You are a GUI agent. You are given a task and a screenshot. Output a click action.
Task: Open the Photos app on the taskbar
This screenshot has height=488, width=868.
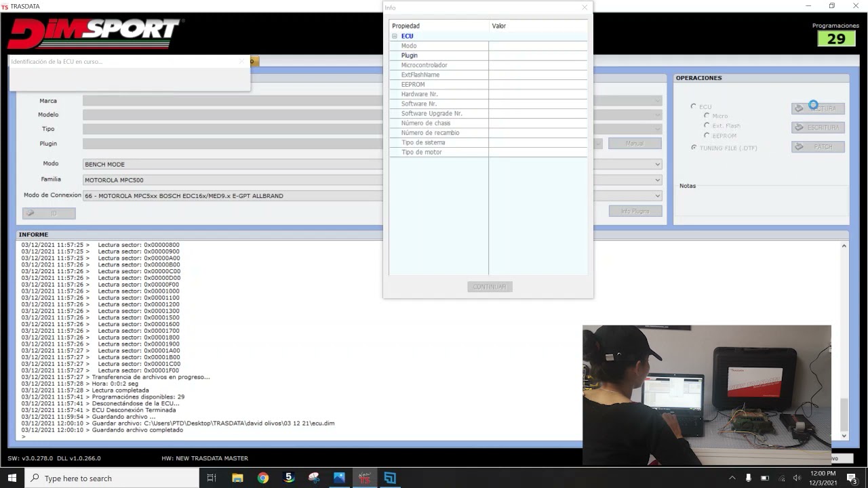pos(339,478)
